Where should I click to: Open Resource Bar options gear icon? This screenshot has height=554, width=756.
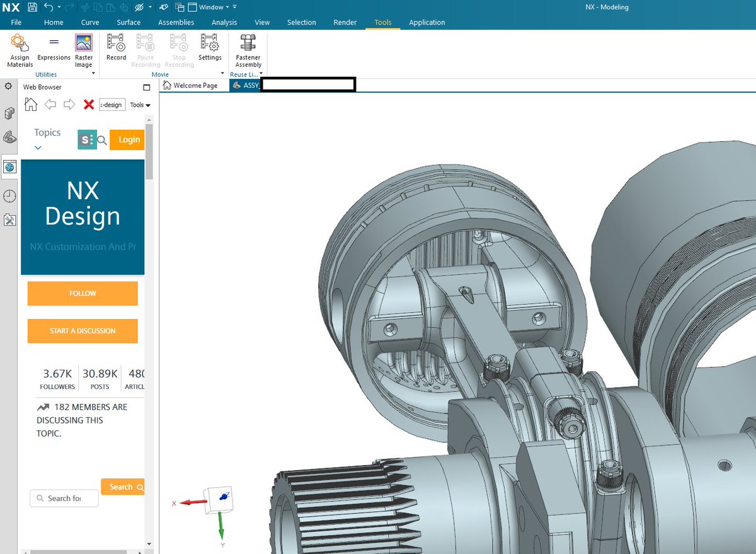coord(8,86)
